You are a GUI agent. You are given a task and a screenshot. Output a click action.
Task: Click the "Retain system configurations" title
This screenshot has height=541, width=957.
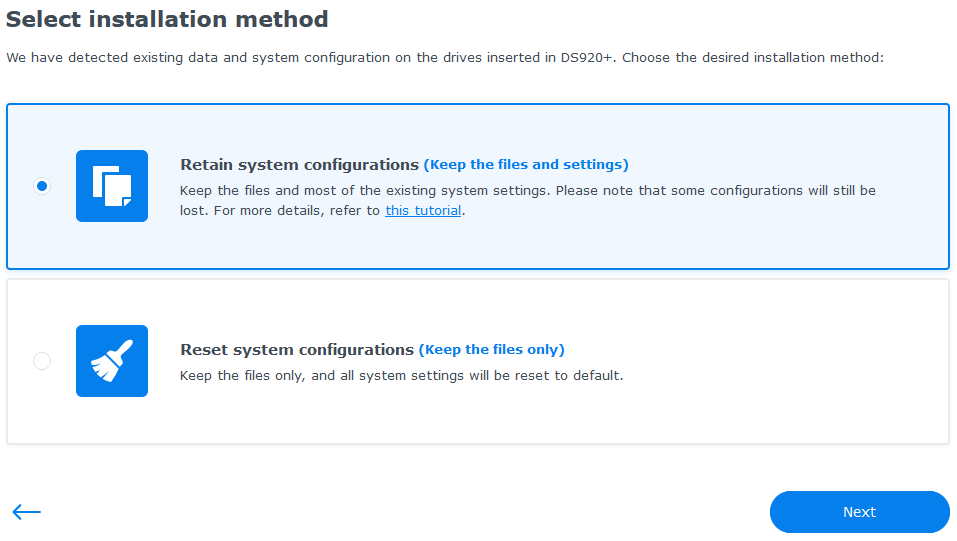(x=299, y=165)
